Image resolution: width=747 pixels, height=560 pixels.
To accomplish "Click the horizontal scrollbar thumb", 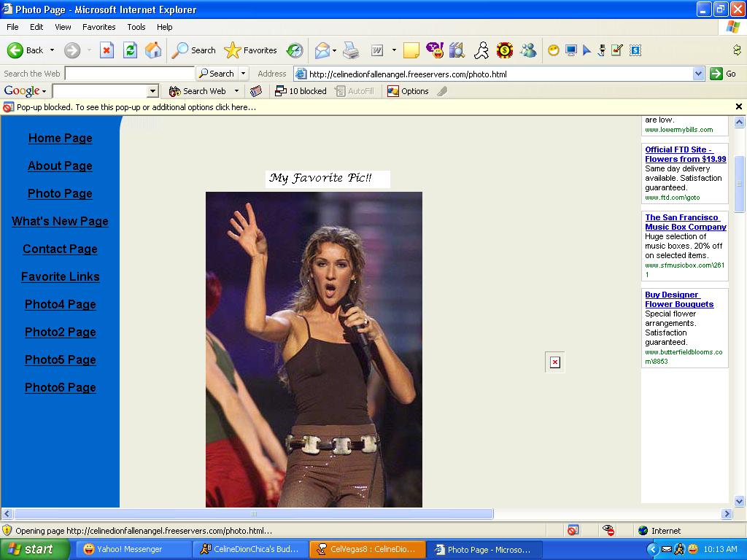I will tap(253, 514).
